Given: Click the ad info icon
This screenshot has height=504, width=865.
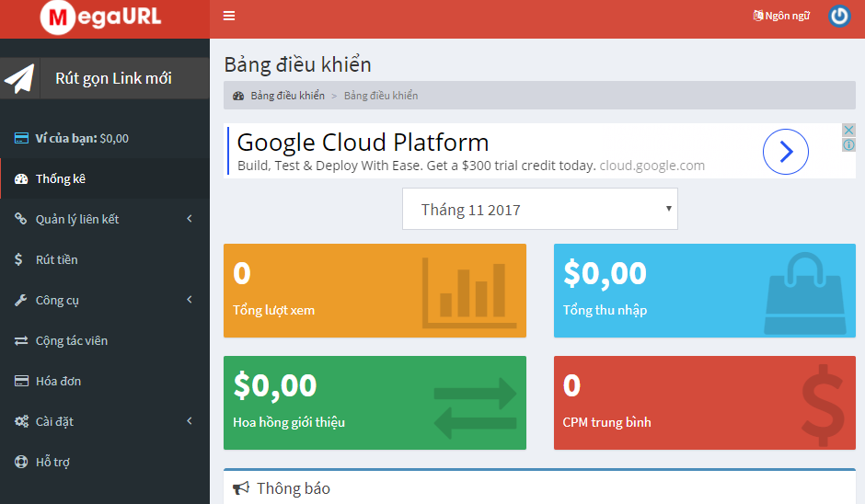Looking at the screenshot, I should (x=848, y=144).
